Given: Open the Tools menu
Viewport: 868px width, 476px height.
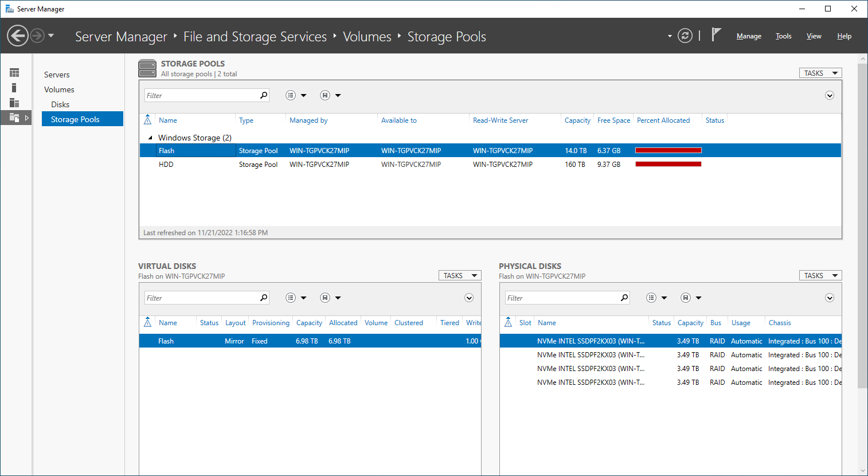Looking at the screenshot, I should click(x=783, y=36).
